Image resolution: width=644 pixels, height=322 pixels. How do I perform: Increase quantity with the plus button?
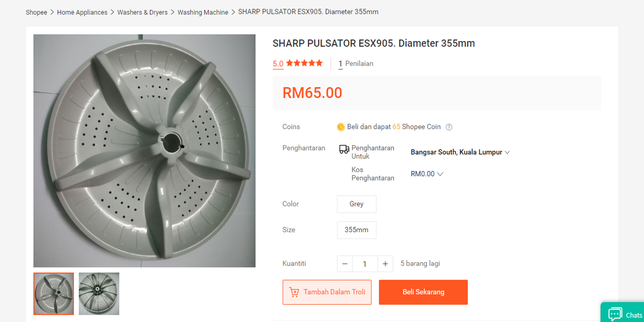pos(385,264)
